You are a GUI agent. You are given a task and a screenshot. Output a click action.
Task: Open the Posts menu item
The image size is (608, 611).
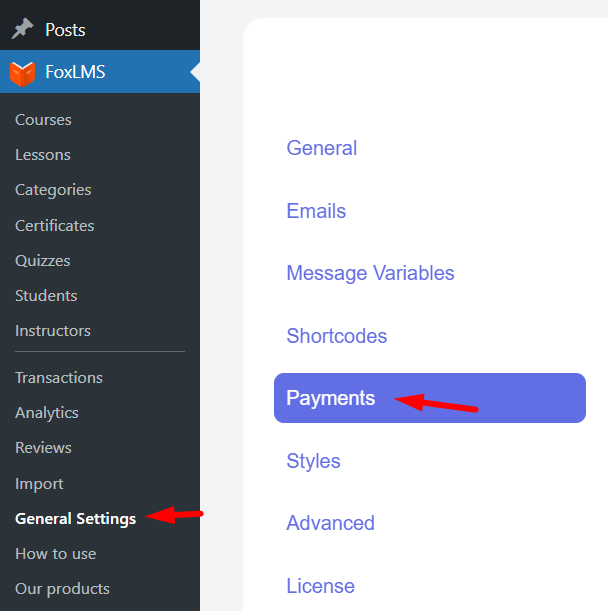click(x=65, y=30)
